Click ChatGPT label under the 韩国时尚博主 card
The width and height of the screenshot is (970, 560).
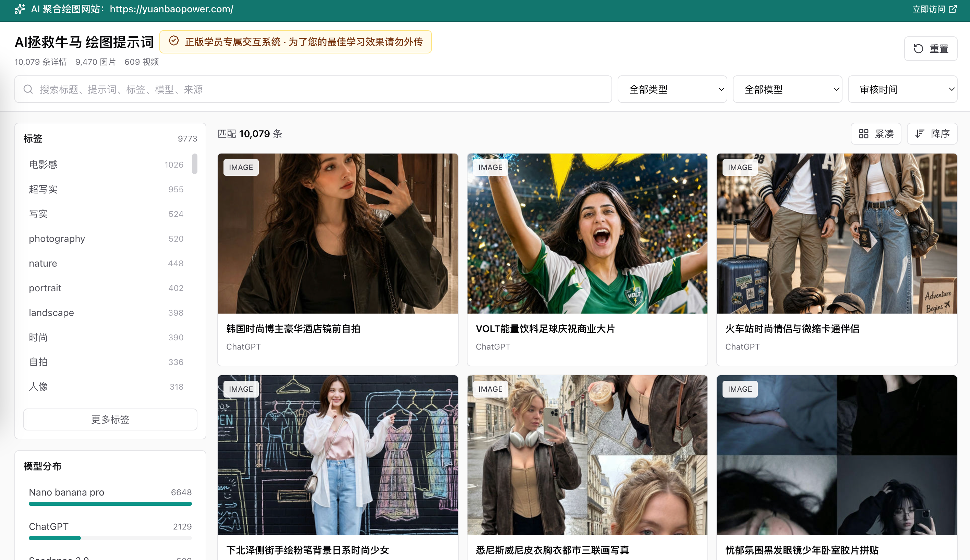coord(243,346)
